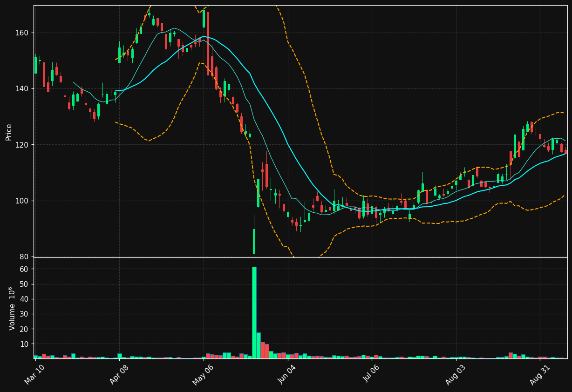
Task: Click the Aug 03 date label
Action: 455,374
